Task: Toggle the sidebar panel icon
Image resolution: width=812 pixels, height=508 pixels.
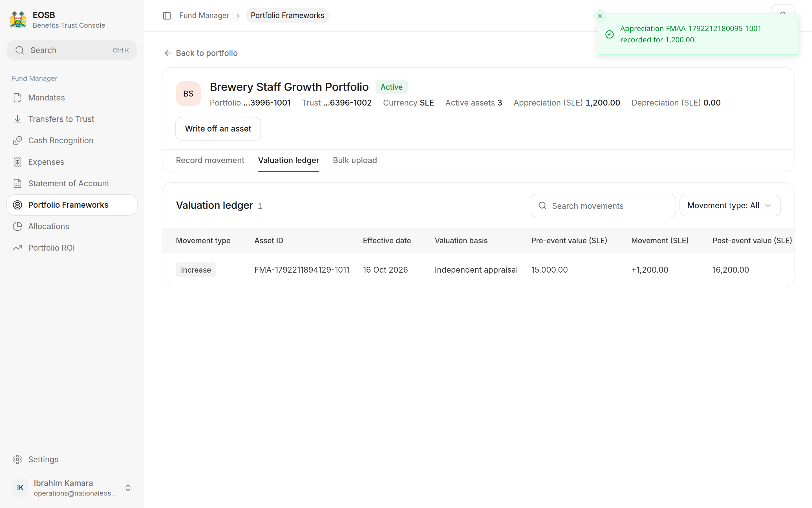Action: point(167,16)
